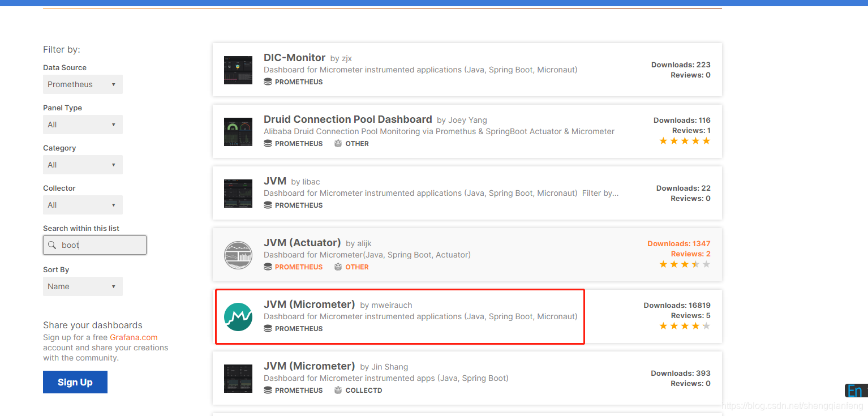Open the DIC-Monitor dashboard thumbnail
This screenshot has height=416, width=868.
pos(238,70)
